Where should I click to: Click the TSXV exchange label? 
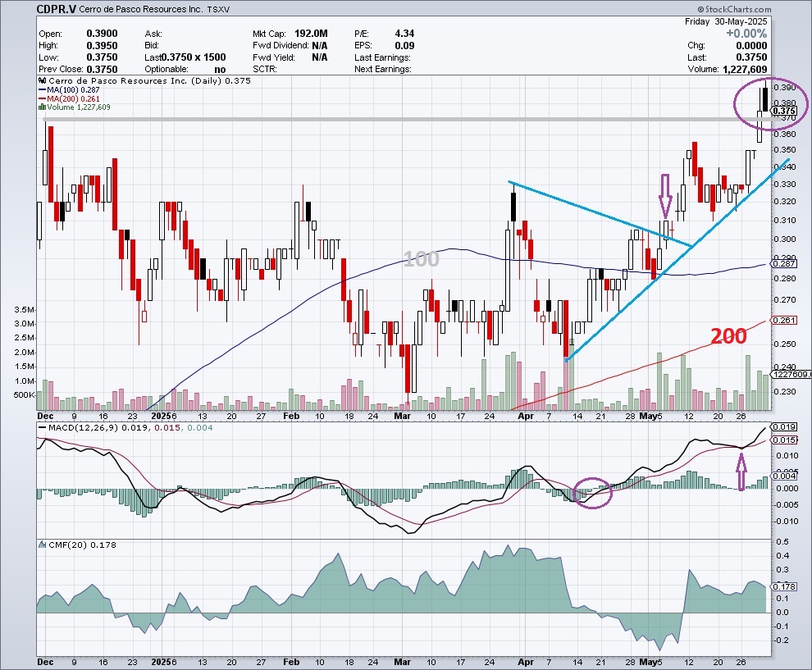(218, 9)
